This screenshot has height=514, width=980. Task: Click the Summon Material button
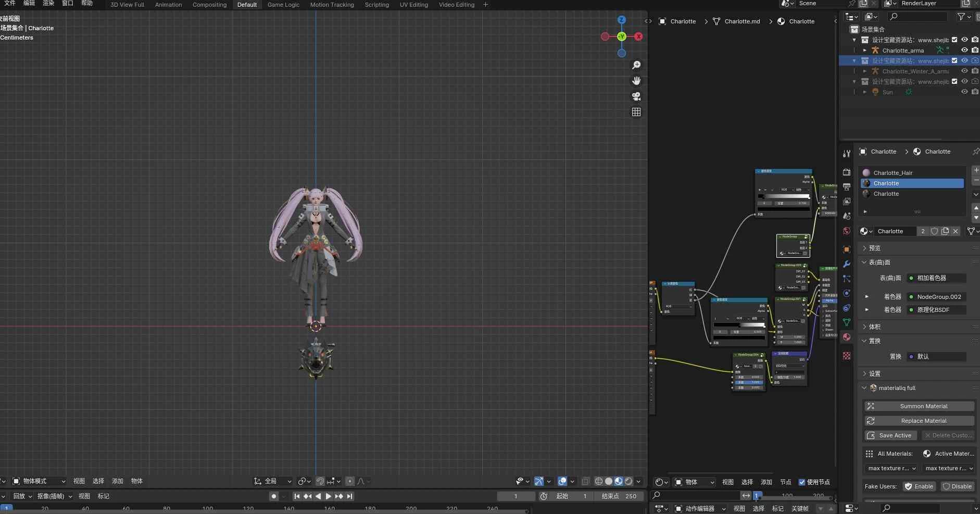tap(919, 406)
